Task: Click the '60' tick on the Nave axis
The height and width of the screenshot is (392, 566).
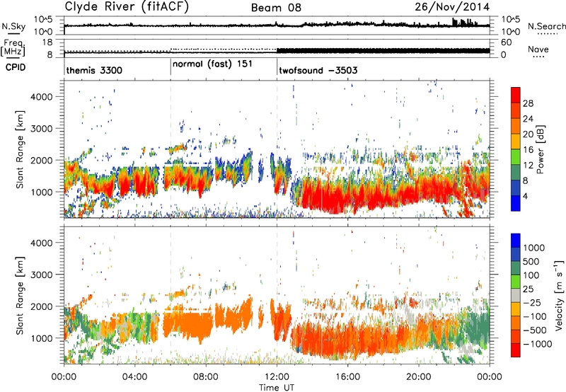Action: (x=507, y=42)
